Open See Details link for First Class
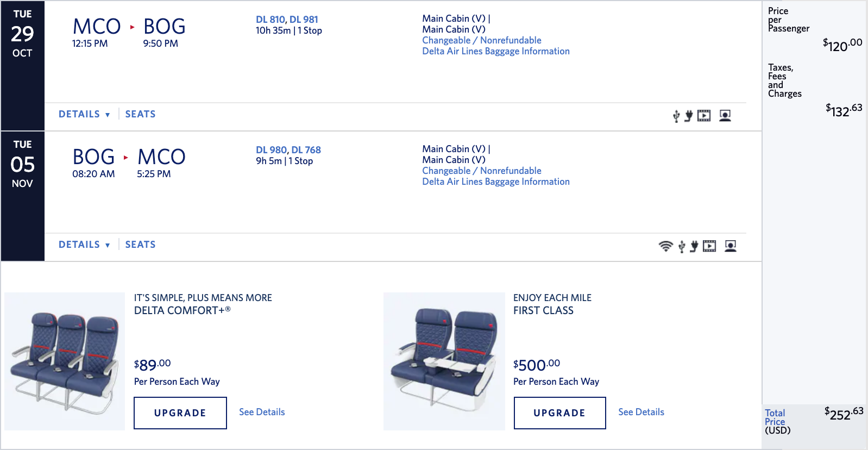Screen dimensions: 868x450 tap(641, 412)
